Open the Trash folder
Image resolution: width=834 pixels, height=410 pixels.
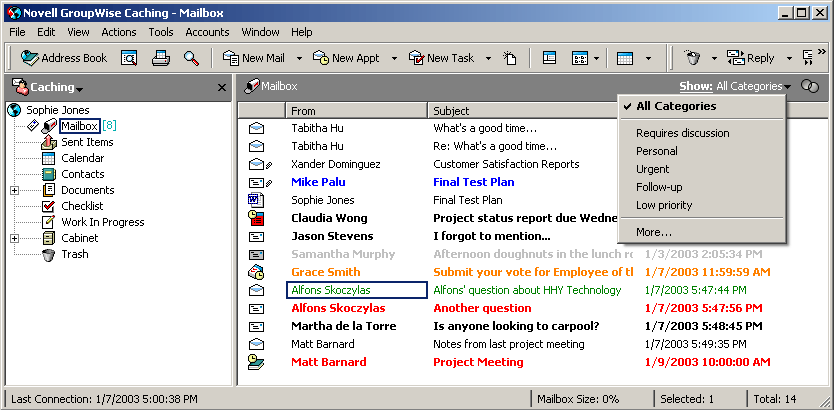pos(74,254)
